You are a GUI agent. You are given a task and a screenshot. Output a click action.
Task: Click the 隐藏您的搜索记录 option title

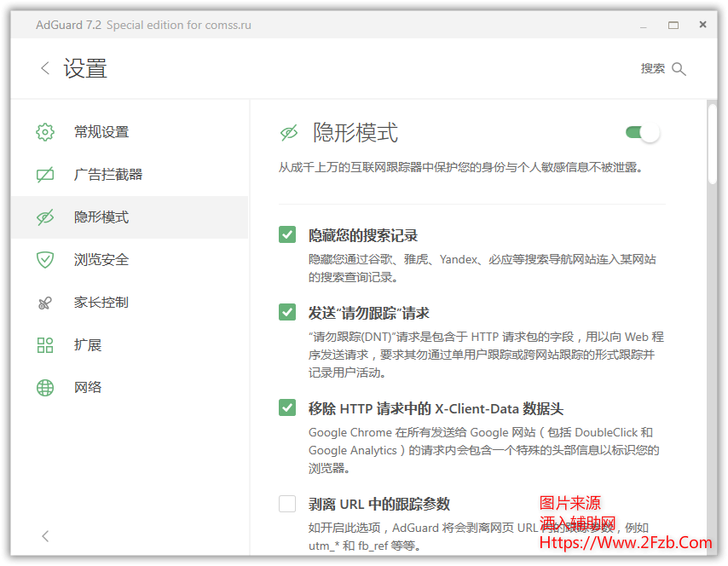tap(363, 235)
